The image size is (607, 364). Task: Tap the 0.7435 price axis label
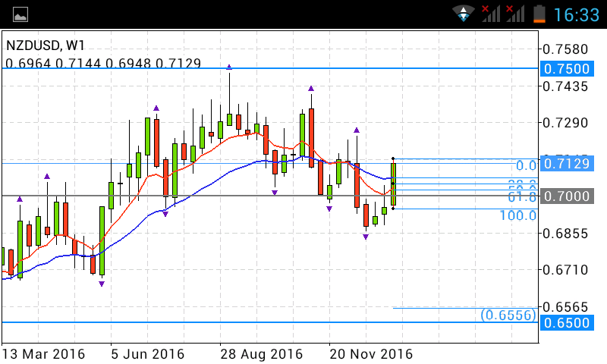click(565, 86)
